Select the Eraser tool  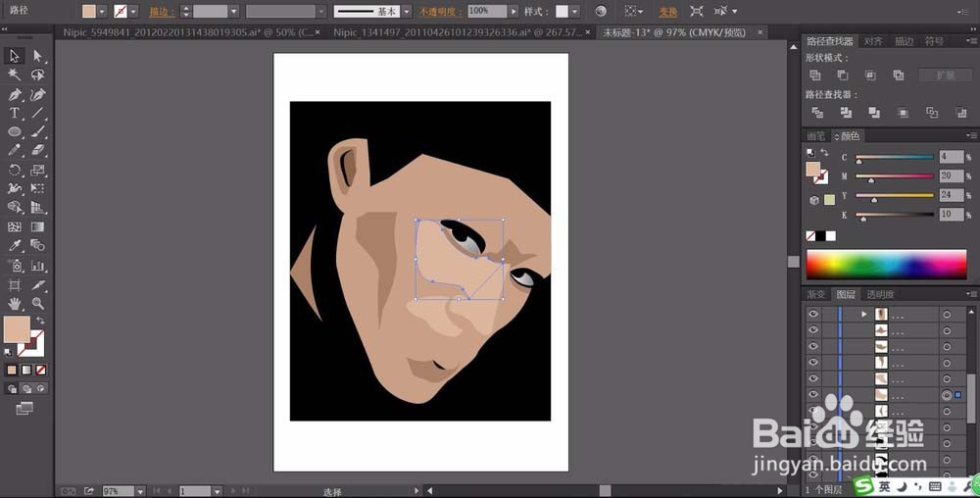(37, 151)
